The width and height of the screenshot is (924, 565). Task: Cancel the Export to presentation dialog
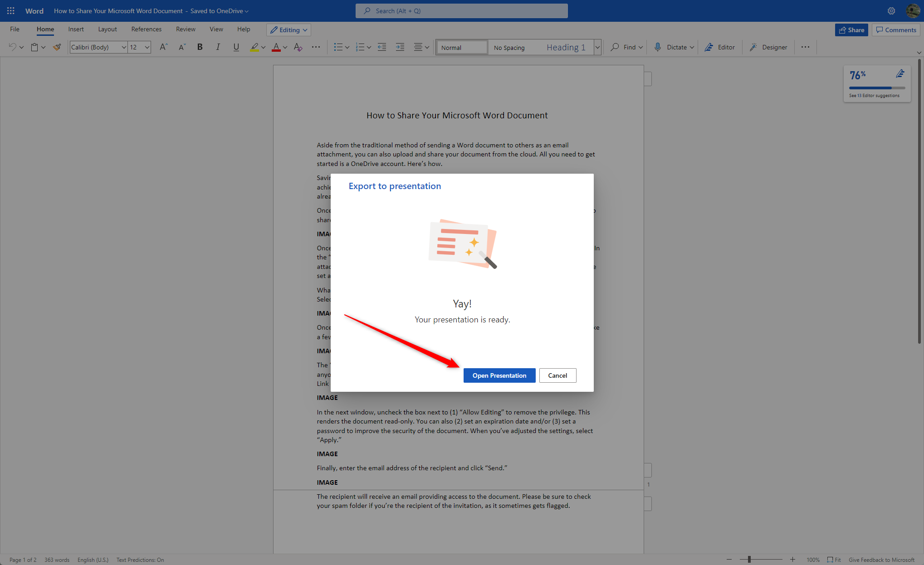pos(557,375)
